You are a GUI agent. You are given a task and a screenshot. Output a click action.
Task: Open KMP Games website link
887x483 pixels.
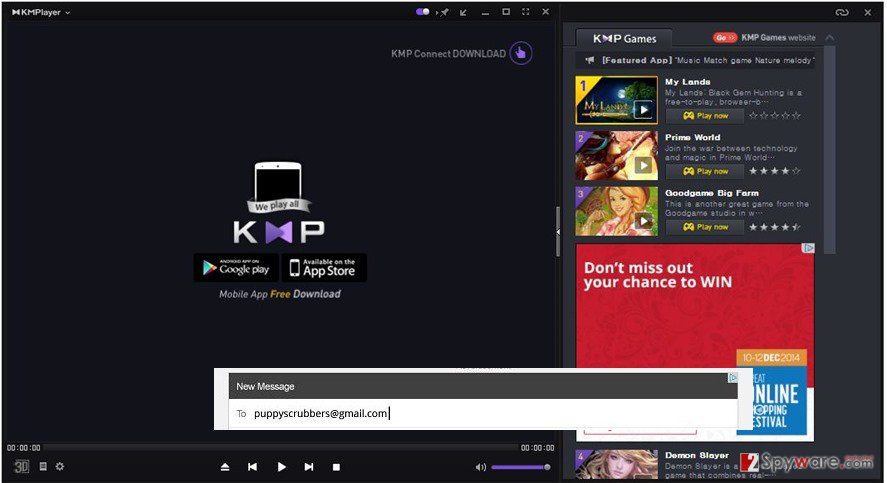778,37
